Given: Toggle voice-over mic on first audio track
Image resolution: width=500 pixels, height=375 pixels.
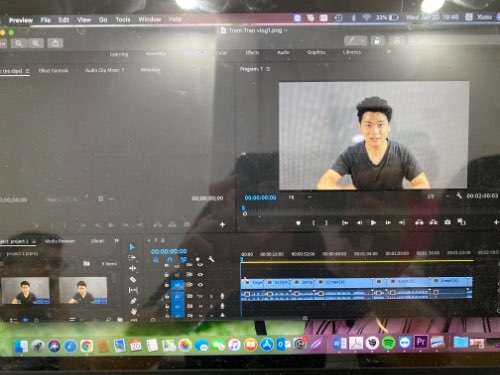Looking at the screenshot, I should pyautogui.click(x=222, y=296).
